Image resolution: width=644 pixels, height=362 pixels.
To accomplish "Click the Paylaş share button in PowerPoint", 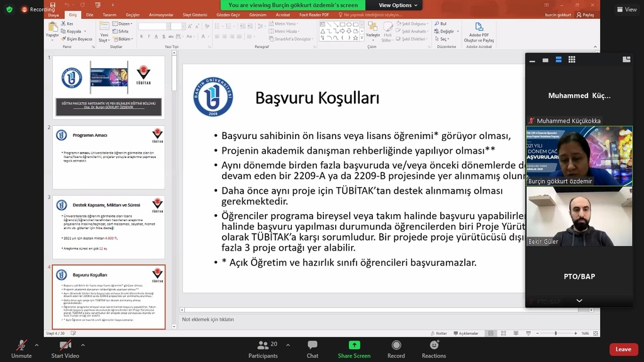I will 586,15.
